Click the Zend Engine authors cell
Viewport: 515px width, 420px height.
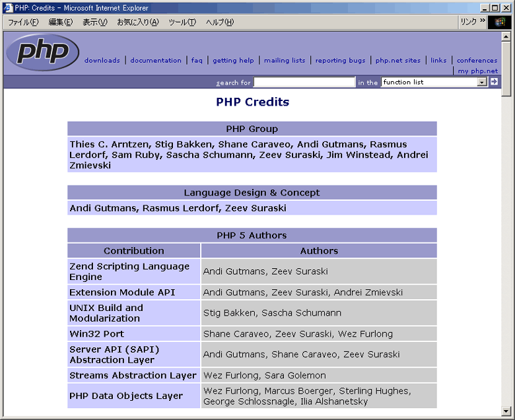click(319, 271)
